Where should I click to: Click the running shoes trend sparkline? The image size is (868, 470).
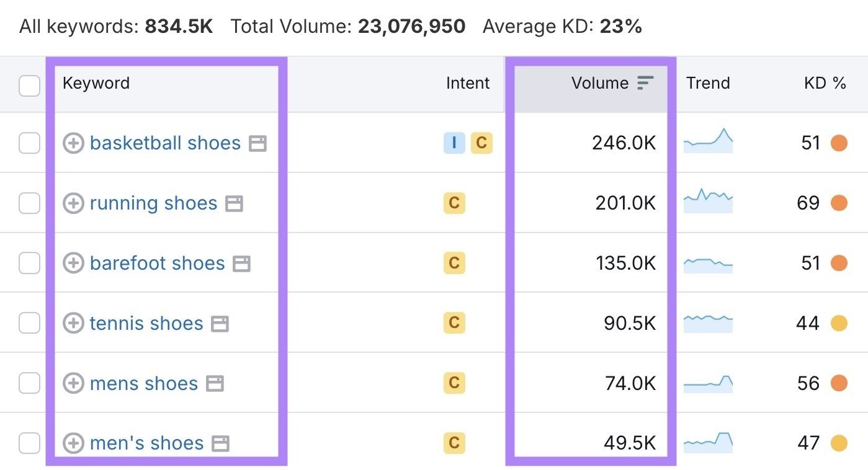[708, 201]
